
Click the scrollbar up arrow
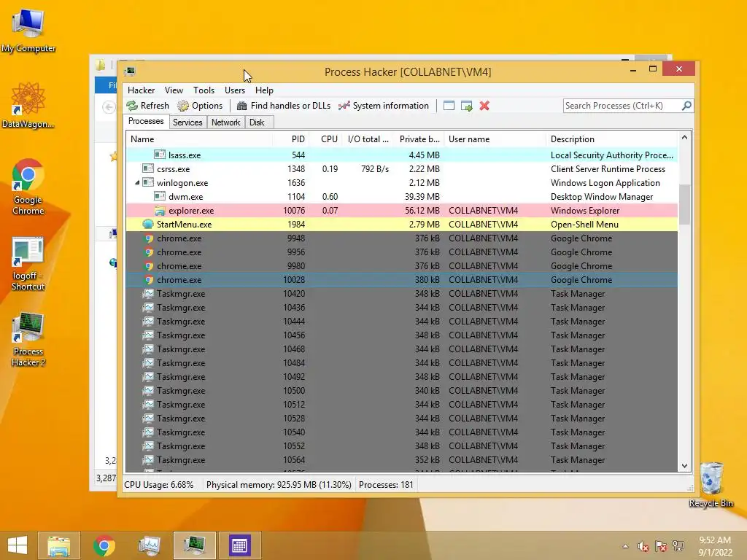684,138
